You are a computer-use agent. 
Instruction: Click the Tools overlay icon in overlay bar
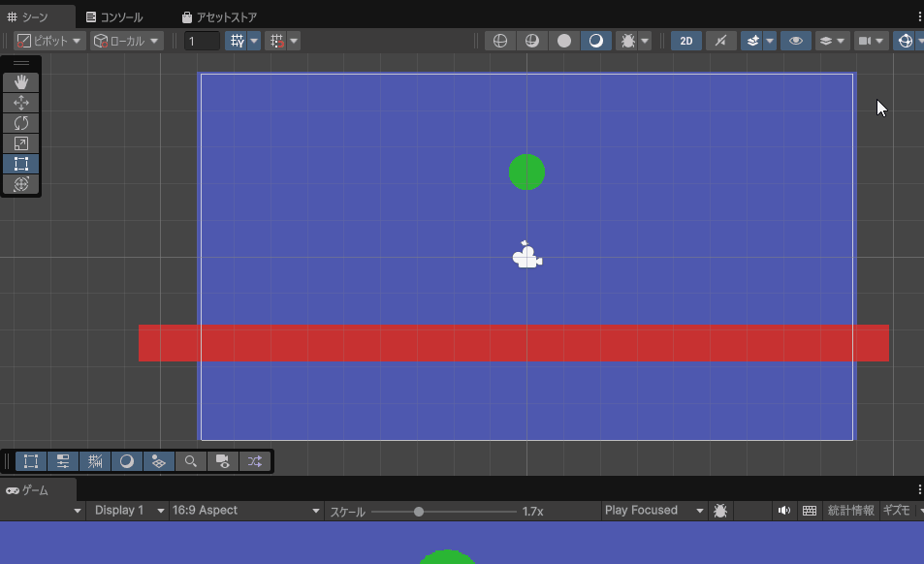tap(31, 461)
